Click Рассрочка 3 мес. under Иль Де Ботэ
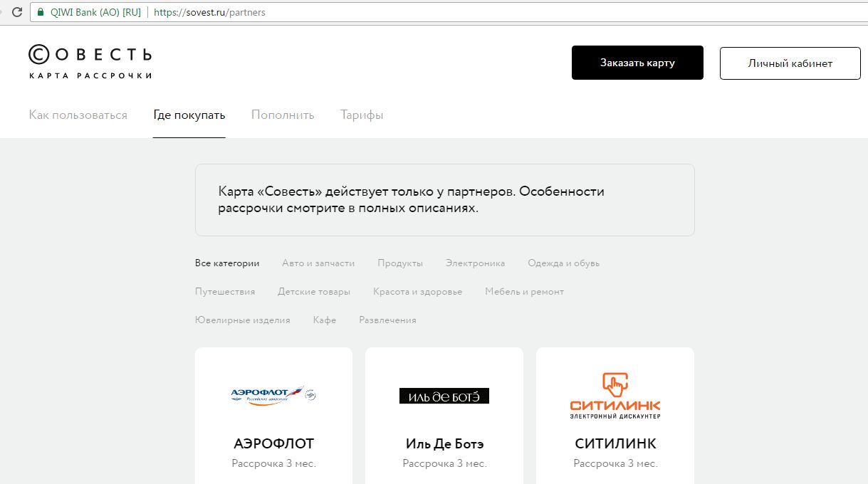Viewport: 868px width, 484px height. pos(444,463)
